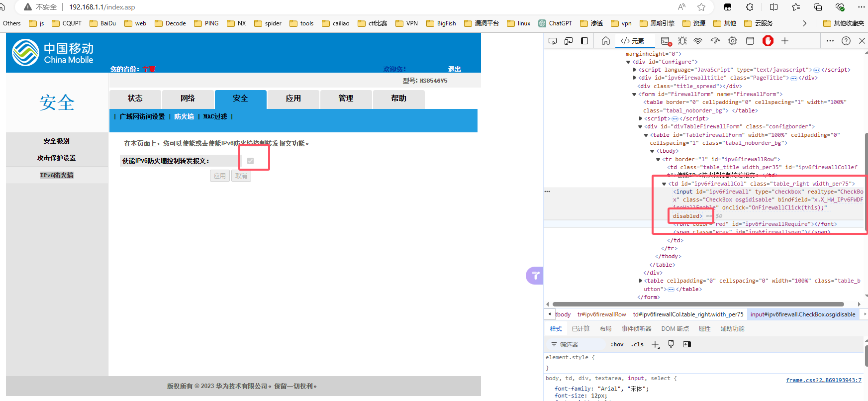The image size is (868, 401).
Task: Open the Performance gauge icon
Action: coord(715,41)
